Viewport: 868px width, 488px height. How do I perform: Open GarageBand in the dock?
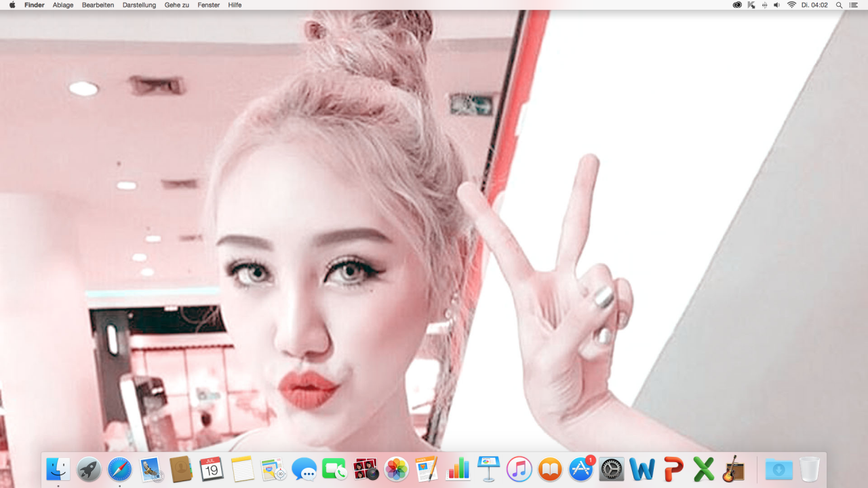(734, 469)
